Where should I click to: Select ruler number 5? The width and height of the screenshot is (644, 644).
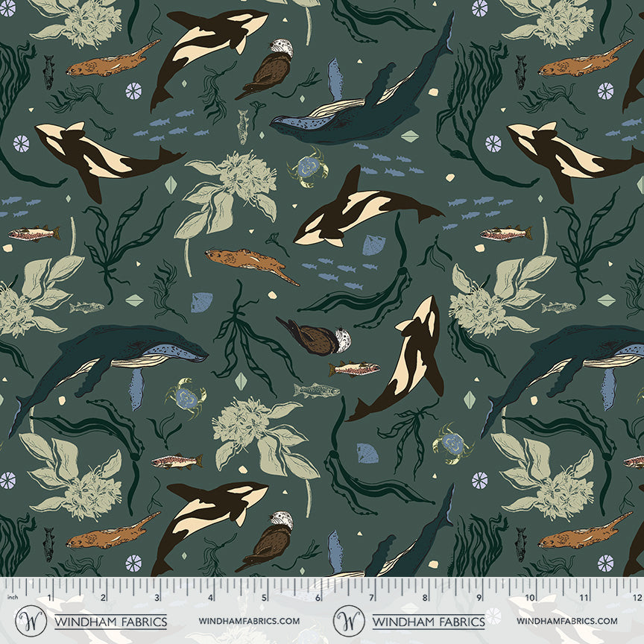(x=264, y=597)
